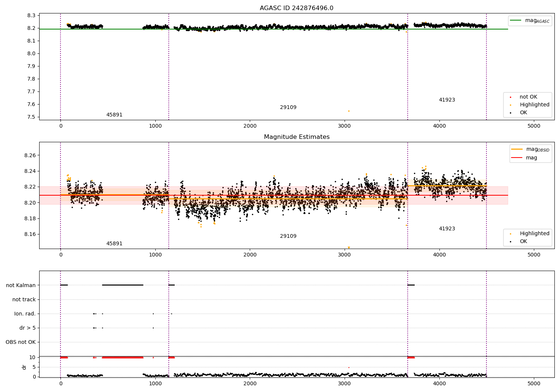Click the 4000 x-axis tick in the bottom plot
The height and width of the screenshot is (392, 560).
click(x=439, y=384)
